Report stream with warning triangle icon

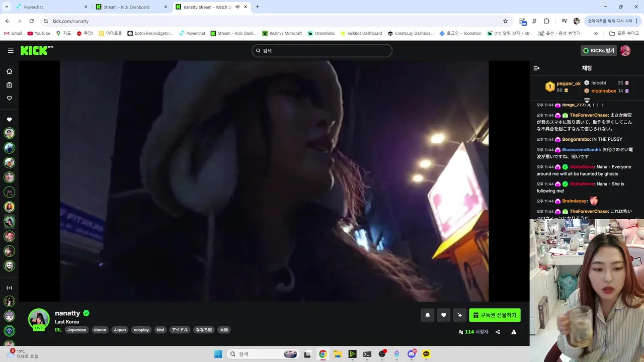tap(514, 332)
